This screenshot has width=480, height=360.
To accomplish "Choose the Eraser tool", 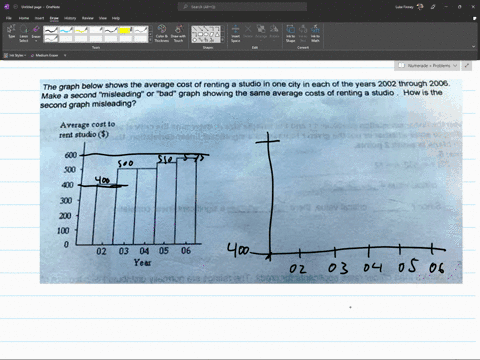I will (x=36, y=33).
